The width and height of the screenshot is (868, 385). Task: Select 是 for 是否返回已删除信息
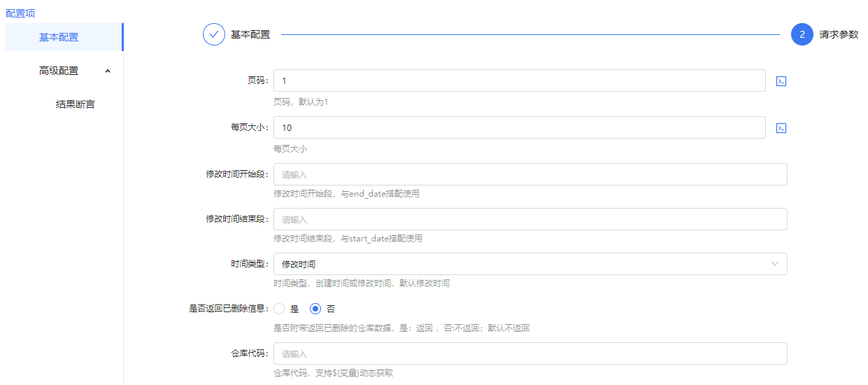coord(280,309)
